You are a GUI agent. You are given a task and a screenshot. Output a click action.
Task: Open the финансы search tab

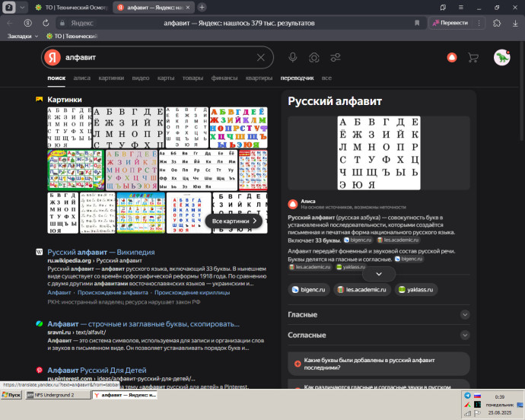(x=224, y=78)
